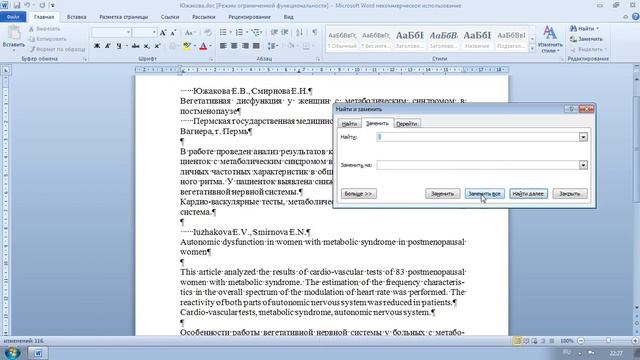The image size is (640, 360).
Task: Click the Word help question mark icon
Action: coord(636,17)
